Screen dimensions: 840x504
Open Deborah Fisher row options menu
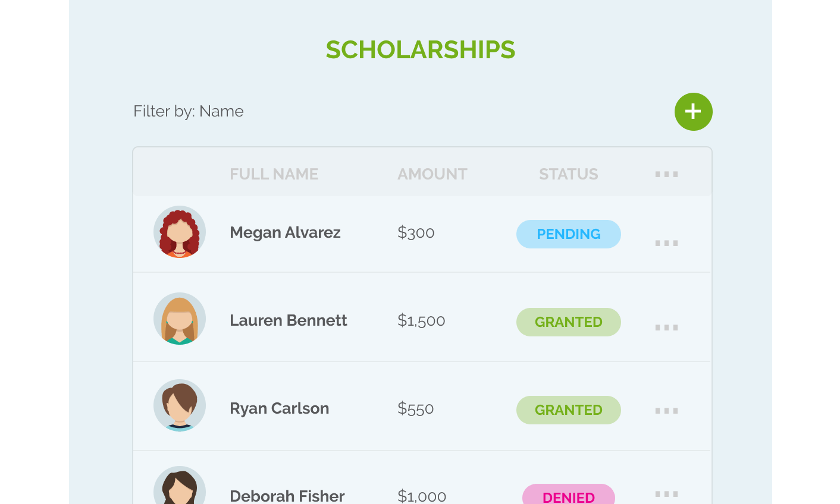point(666,494)
